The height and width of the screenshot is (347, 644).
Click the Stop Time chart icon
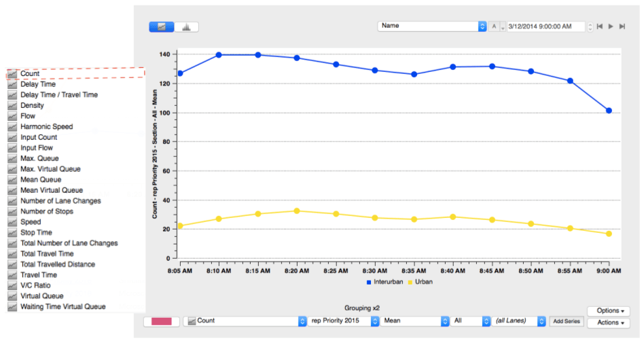[x=12, y=232]
